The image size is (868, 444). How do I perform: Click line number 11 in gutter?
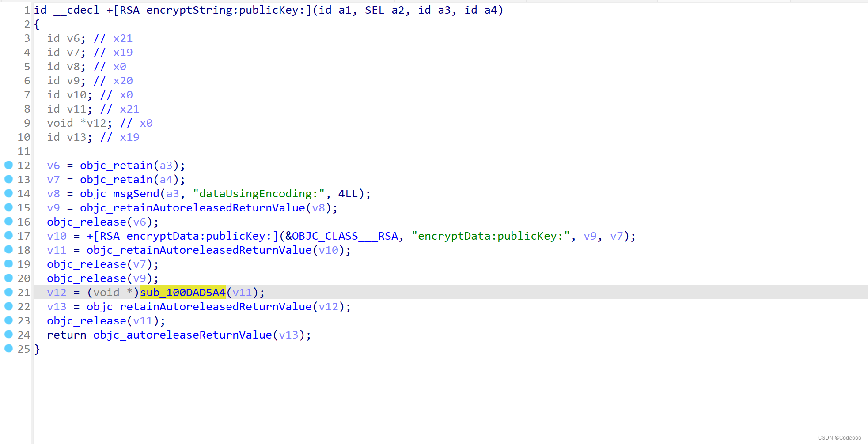click(x=24, y=151)
